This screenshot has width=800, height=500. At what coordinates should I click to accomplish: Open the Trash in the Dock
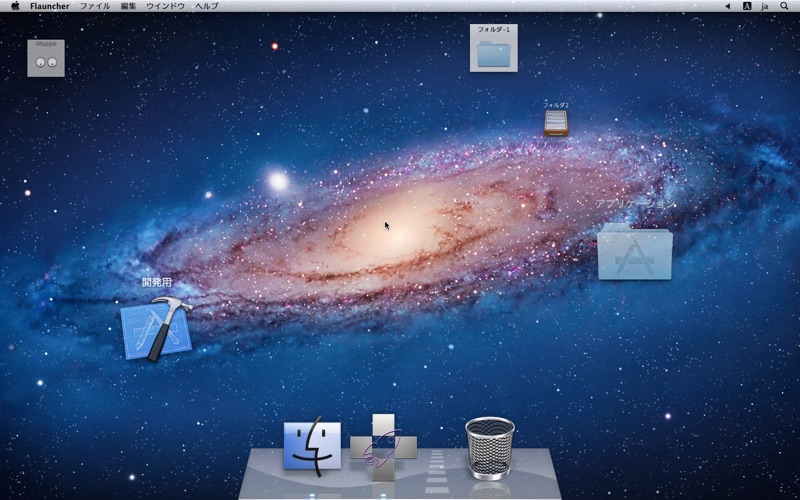[490, 447]
